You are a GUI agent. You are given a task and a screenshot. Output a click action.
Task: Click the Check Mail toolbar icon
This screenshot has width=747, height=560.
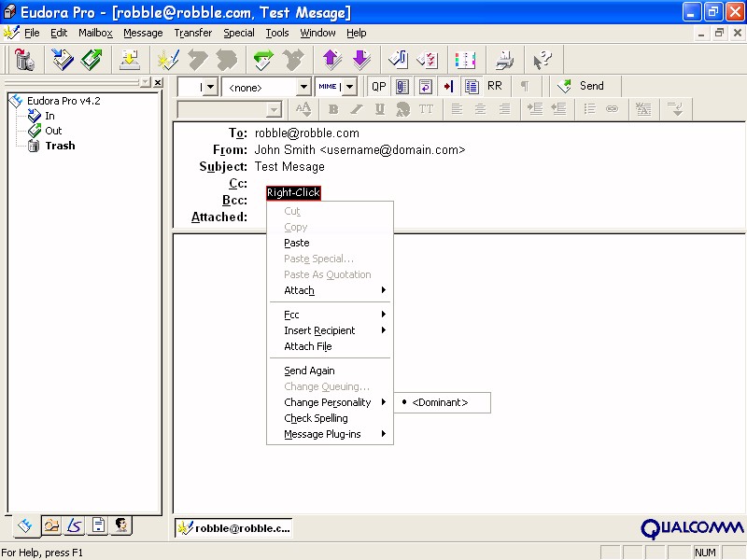[x=129, y=60]
